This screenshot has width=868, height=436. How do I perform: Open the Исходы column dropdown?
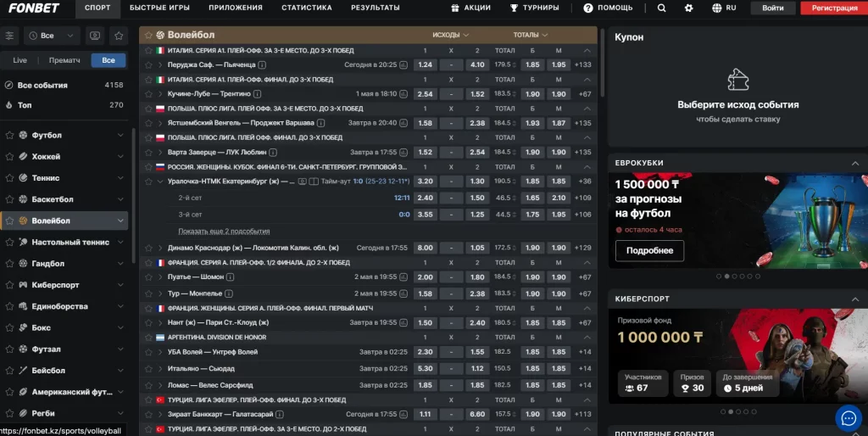pyautogui.click(x=451, y=35)
